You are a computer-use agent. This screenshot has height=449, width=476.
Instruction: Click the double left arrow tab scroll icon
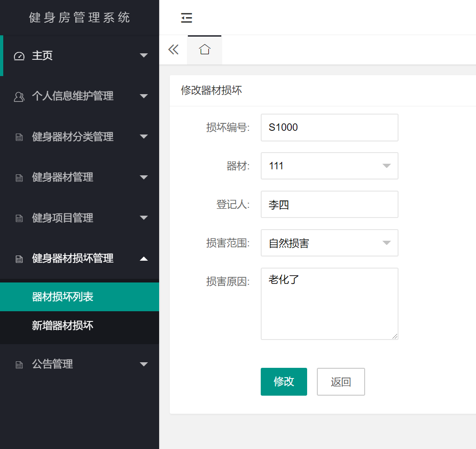[174, 50]
